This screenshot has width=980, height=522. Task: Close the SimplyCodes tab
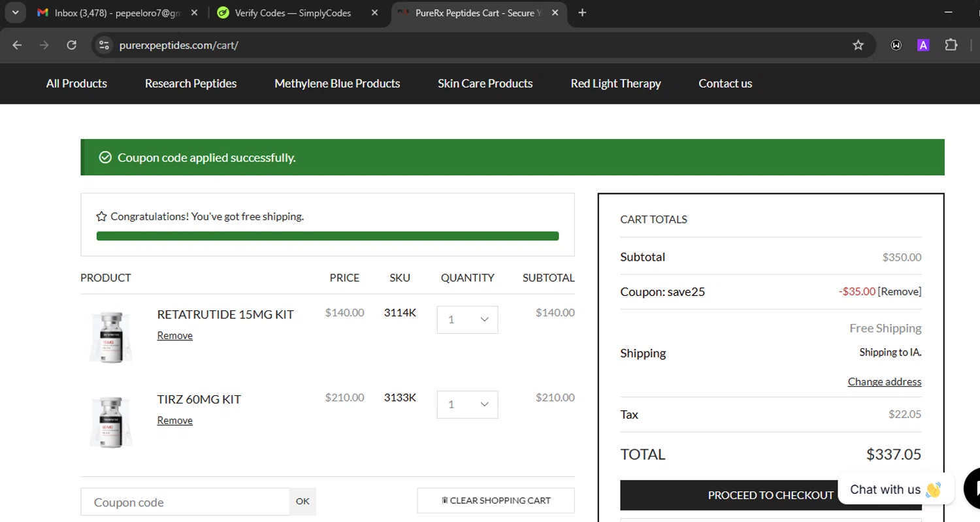374,13
